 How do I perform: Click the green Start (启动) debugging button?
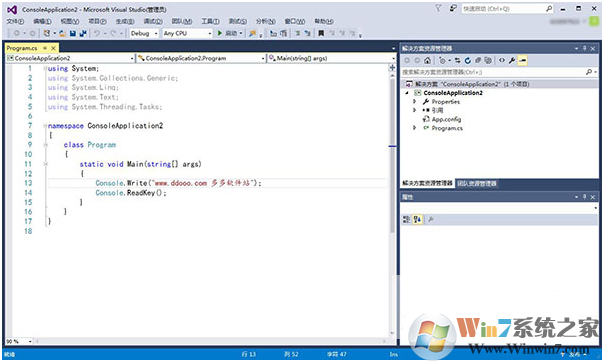[227, 34]
